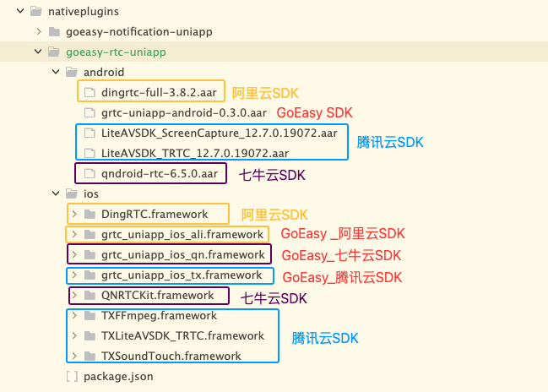The height and width of the screenshot is (392, 548).
Task: Click the nativeplugins folder icon
Action: [36, 11]
